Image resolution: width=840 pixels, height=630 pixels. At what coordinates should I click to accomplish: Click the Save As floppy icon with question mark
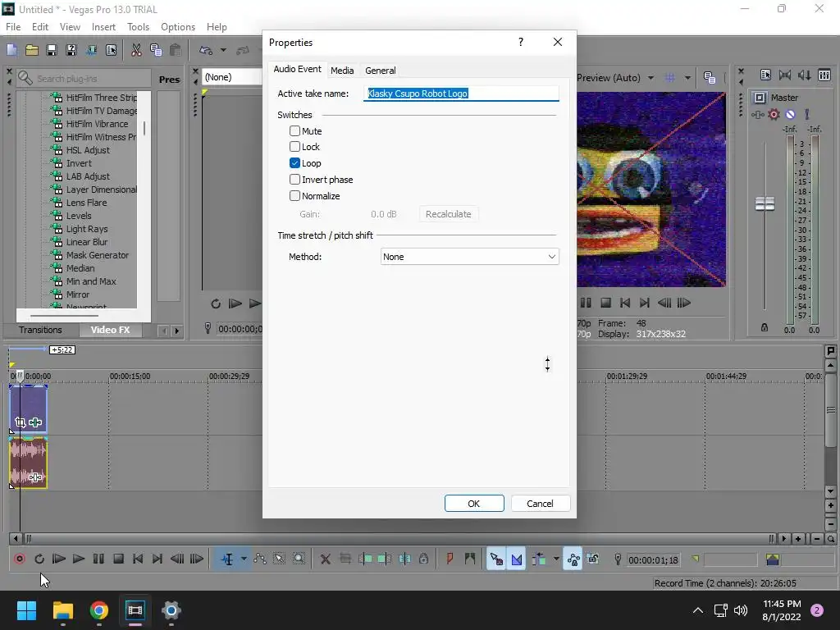point(71,50)
